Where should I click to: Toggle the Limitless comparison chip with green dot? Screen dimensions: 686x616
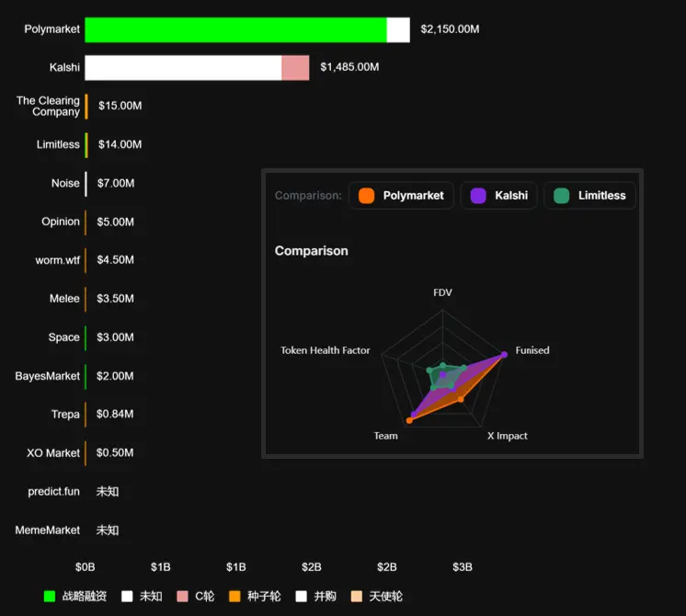[x=589, y=196]
